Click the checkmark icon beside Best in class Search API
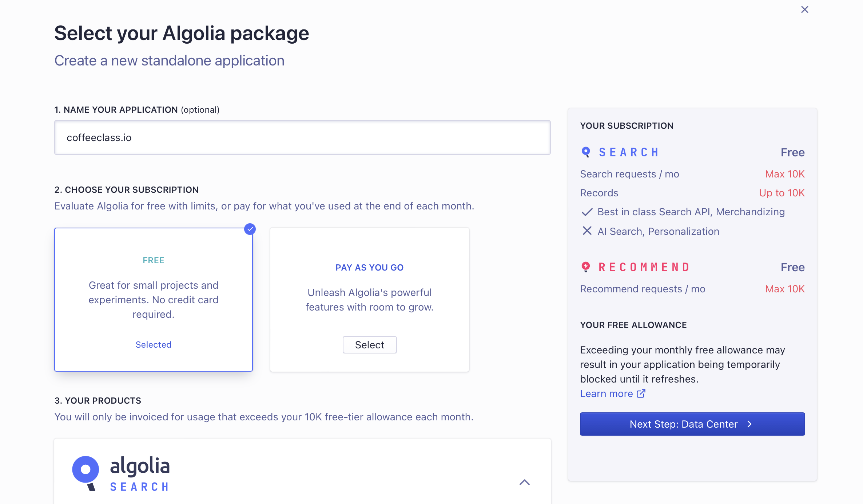 [x=587, y=212]
